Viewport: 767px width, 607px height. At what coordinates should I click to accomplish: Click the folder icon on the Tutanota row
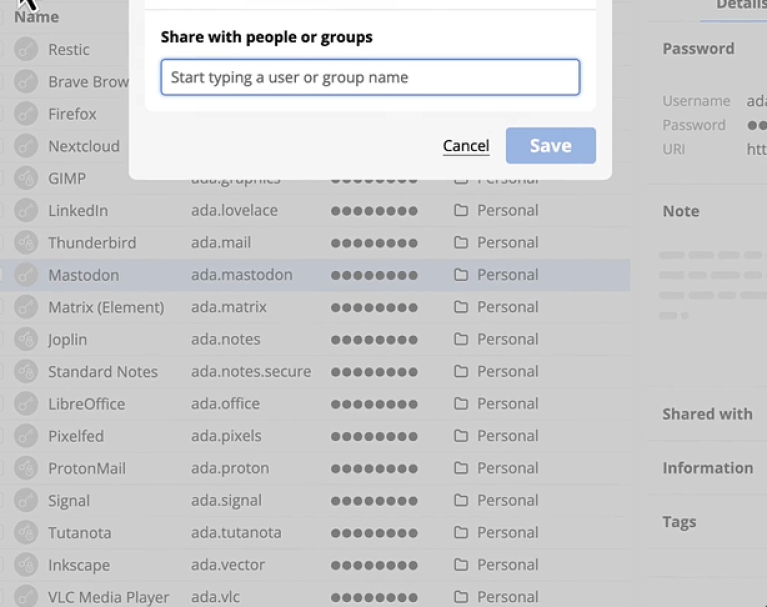pos(461,533)
